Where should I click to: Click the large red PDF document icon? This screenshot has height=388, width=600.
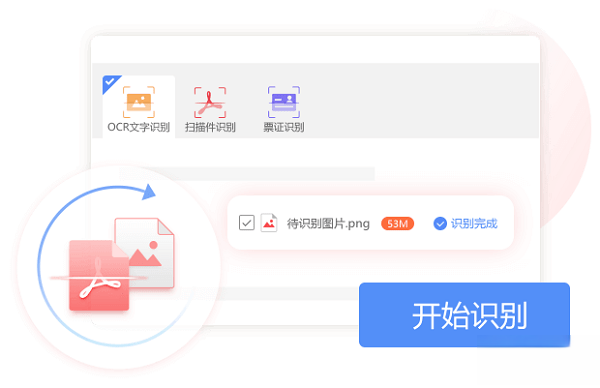99,275
